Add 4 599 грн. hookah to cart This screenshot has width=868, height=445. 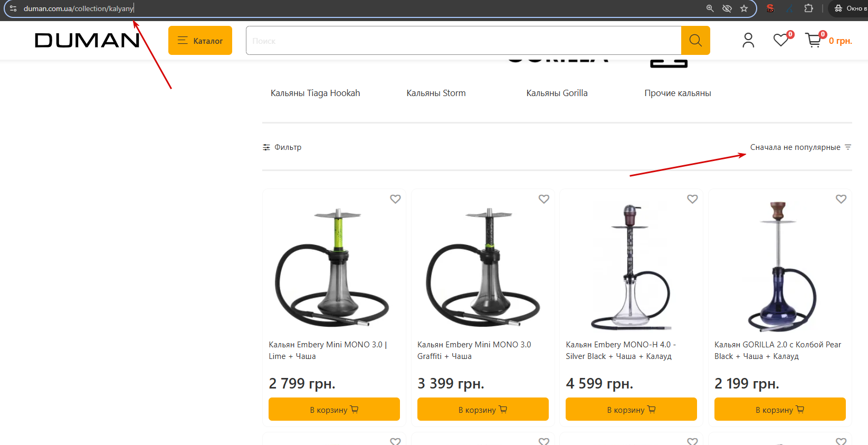pyautogui.click(x=631, y=409)
